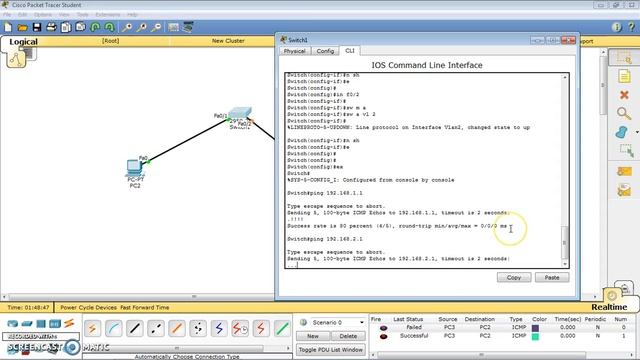Choose the Serial DCE cable with clock
Screen dimensions: 640x360
(240, 328)
